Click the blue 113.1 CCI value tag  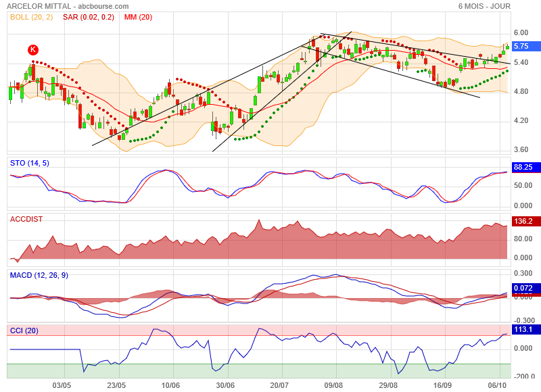click(x=526, y=330)
